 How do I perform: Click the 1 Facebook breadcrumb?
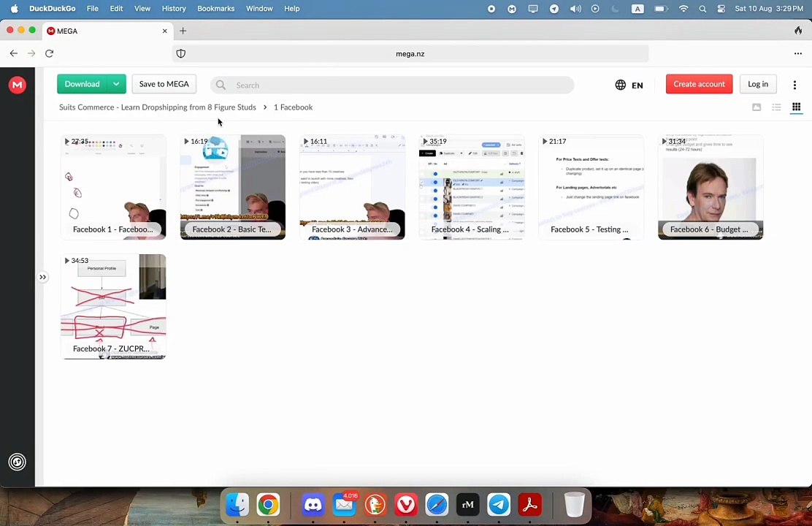(x=293, y=107)
